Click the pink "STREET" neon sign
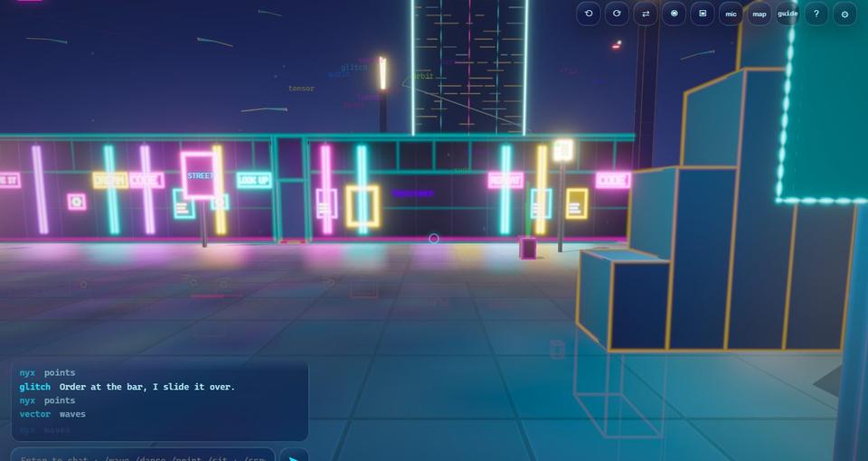The width and height of the screenshot is (868, 461). tap(199, 175)
